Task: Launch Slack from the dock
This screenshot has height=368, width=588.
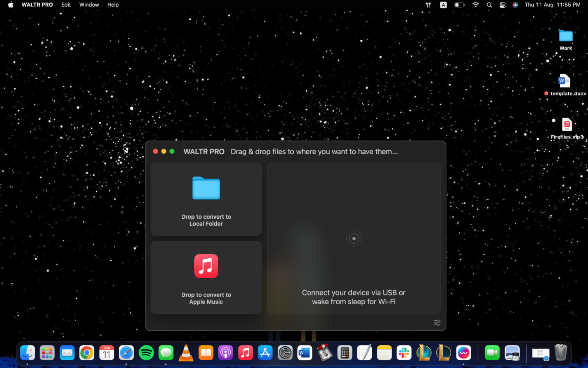Action: [404, 353]
